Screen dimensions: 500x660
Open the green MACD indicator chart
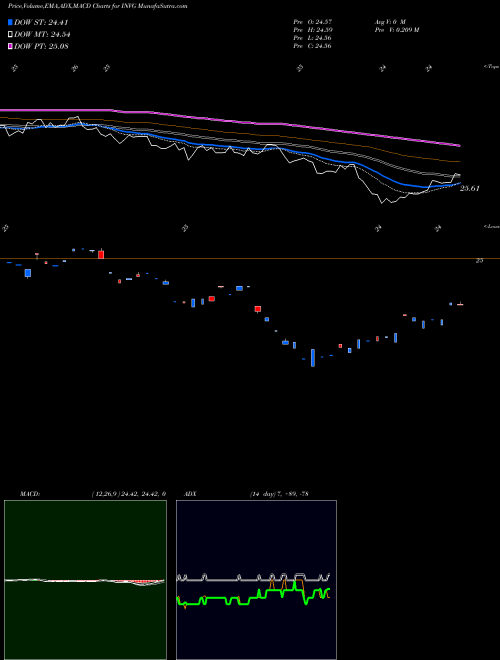click(85, 580)
